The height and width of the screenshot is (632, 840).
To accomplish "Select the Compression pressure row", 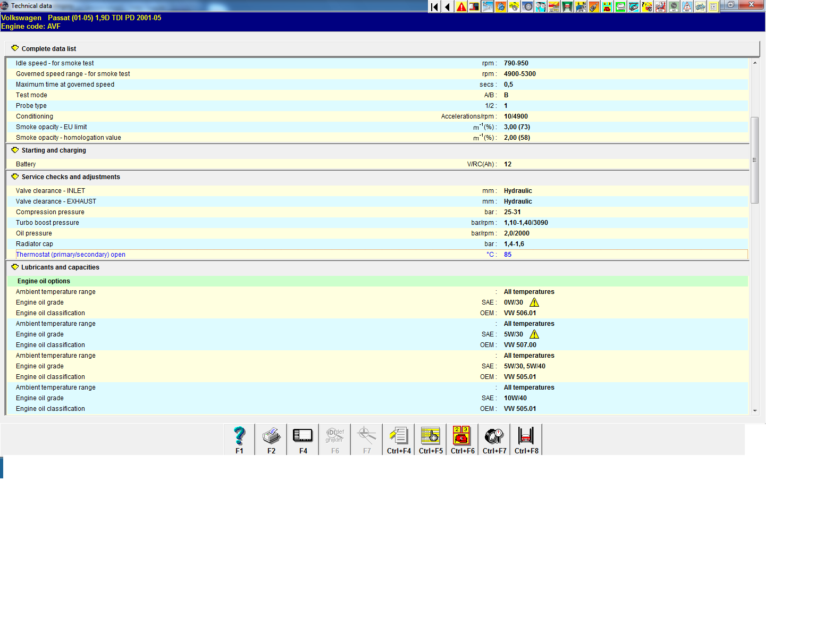I will click(377, 212).
